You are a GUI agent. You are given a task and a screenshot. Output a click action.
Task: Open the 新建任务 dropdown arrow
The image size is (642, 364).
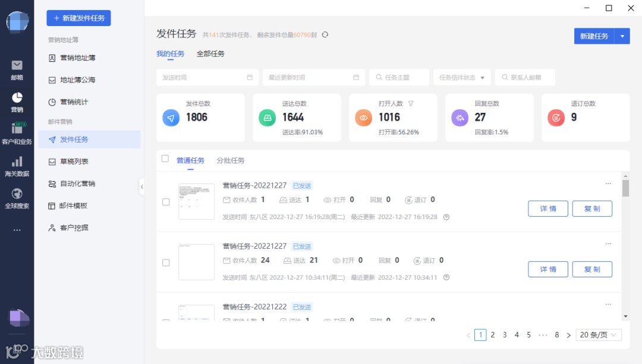click(622, 36)
